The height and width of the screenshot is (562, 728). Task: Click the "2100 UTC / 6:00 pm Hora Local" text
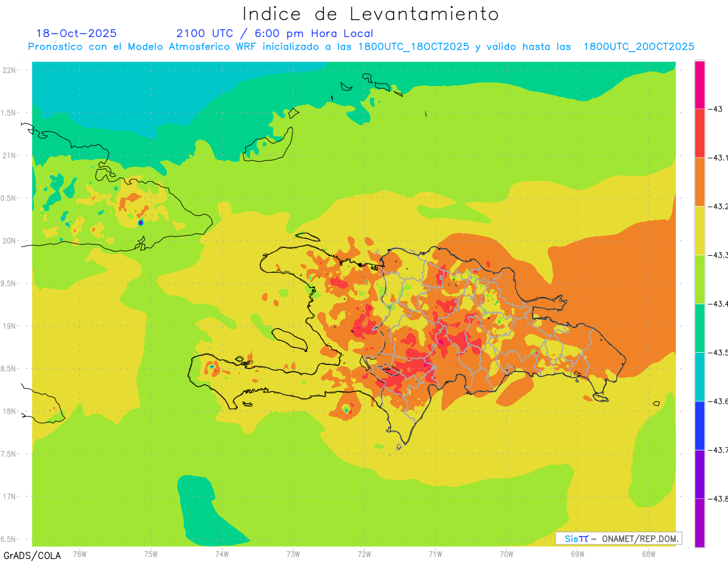(x=275, y=34)
